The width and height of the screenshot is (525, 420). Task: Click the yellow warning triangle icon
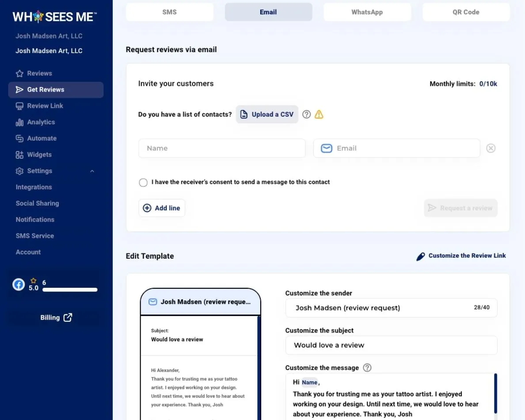coord(319,115)
